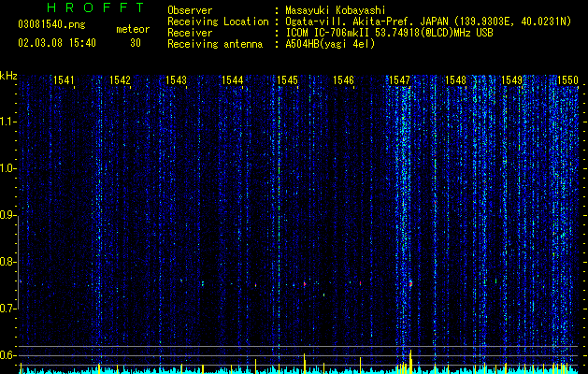Click the 0.6 kHz axis label
588x374 pixels.
coord(7,355)
